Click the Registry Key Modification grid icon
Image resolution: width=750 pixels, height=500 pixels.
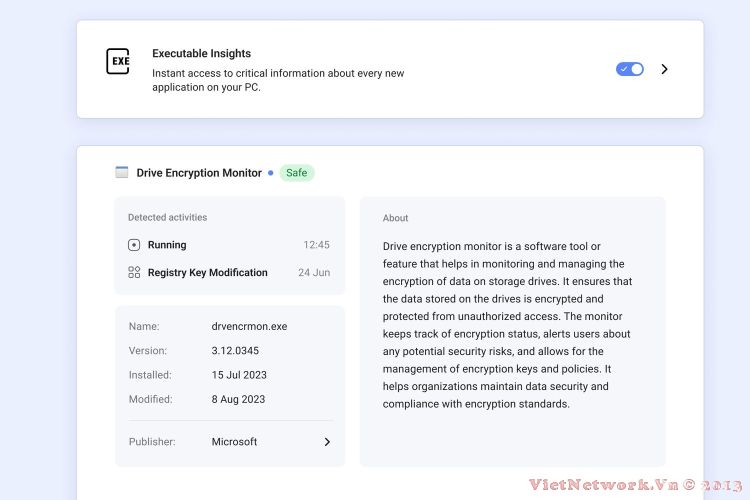[x=134, y=272]
